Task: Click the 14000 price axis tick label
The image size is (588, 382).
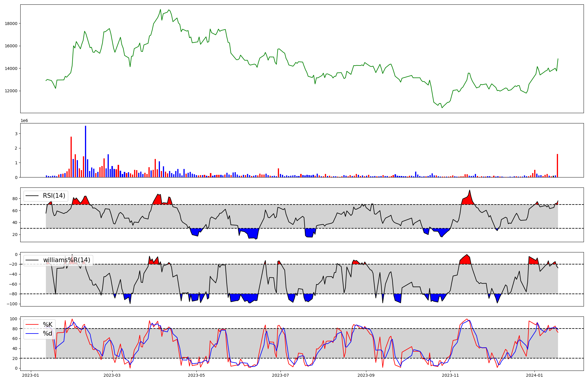Action: [11, 68]
